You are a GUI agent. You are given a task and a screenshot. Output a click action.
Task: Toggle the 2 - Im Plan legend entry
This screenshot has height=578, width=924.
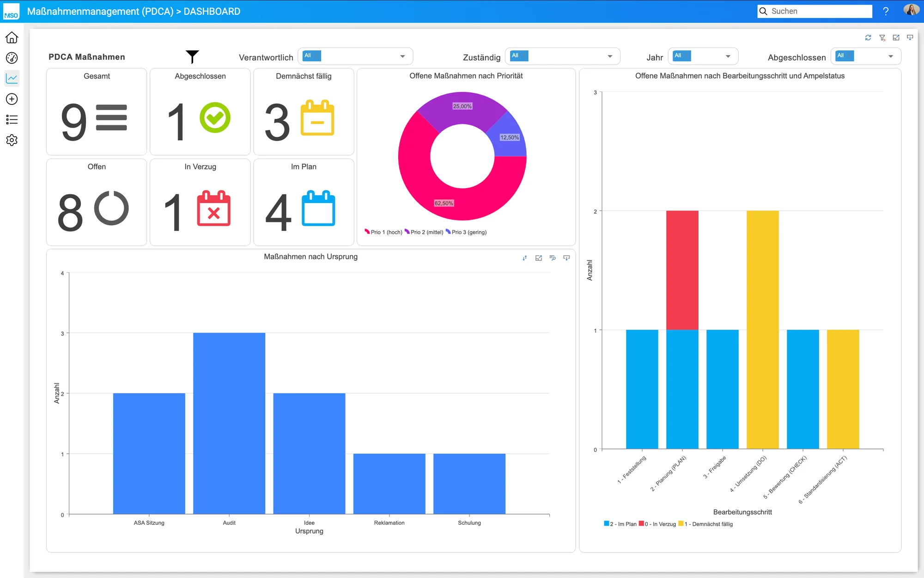click(620, 524)
